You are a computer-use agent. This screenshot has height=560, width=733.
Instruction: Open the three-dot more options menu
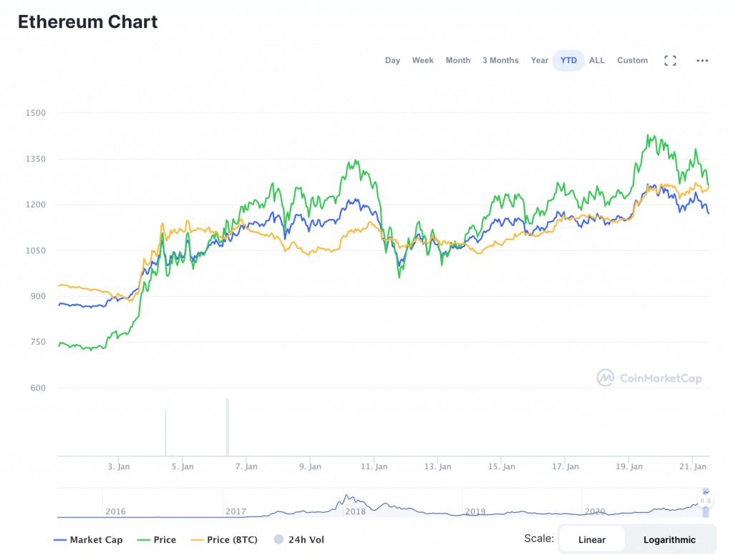pyautogui.click(x=702, y=61)
